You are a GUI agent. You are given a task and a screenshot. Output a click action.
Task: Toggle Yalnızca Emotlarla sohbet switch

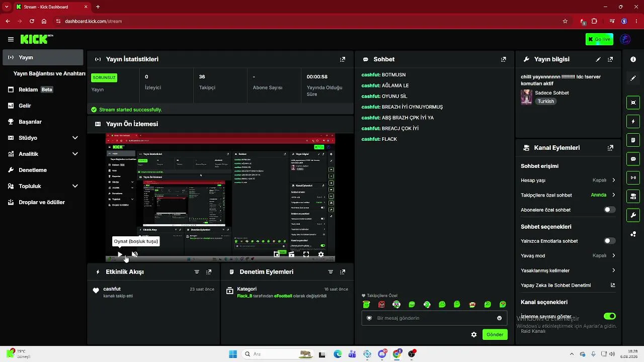tap(609, 241)
